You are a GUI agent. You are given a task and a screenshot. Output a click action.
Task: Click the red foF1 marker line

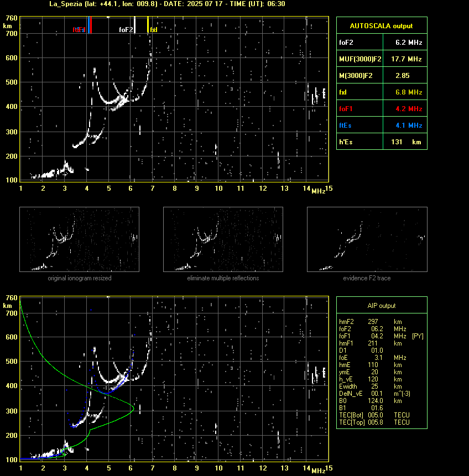[x=91, y=25]
